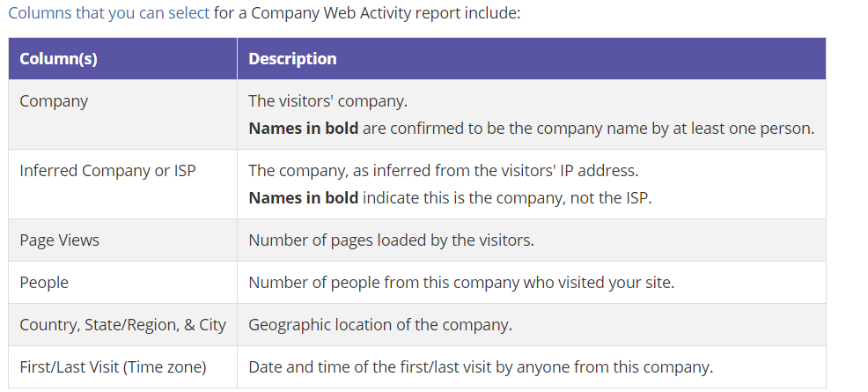The height and width of the screenshot is (392, 868).
Task: Click 'Date and time of the first/last visit' text
Action: 387,367
